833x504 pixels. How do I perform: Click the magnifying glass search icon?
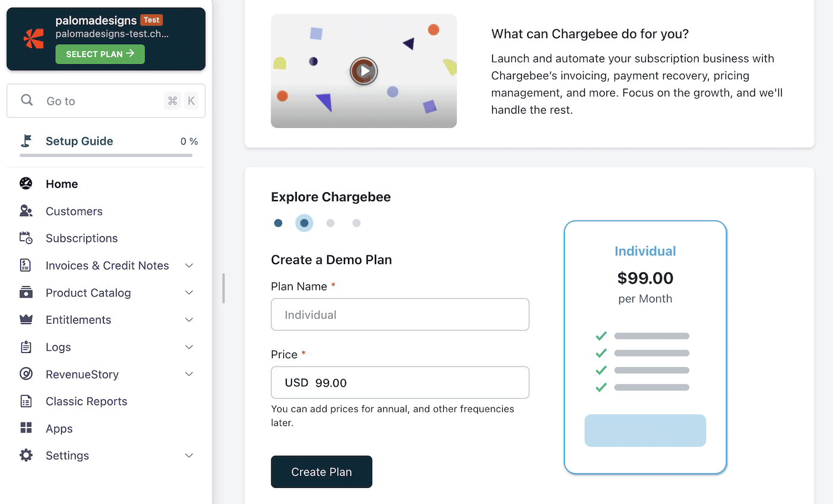pos(27,101)
